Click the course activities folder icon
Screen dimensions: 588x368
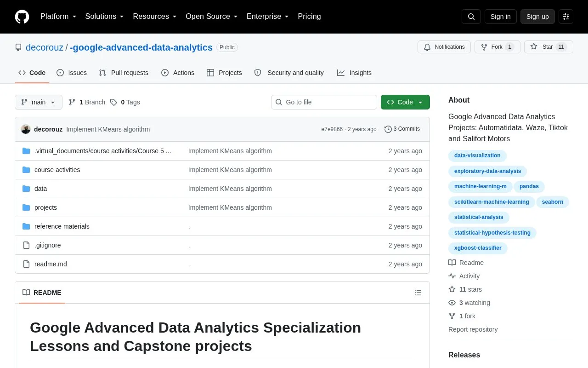26,170
